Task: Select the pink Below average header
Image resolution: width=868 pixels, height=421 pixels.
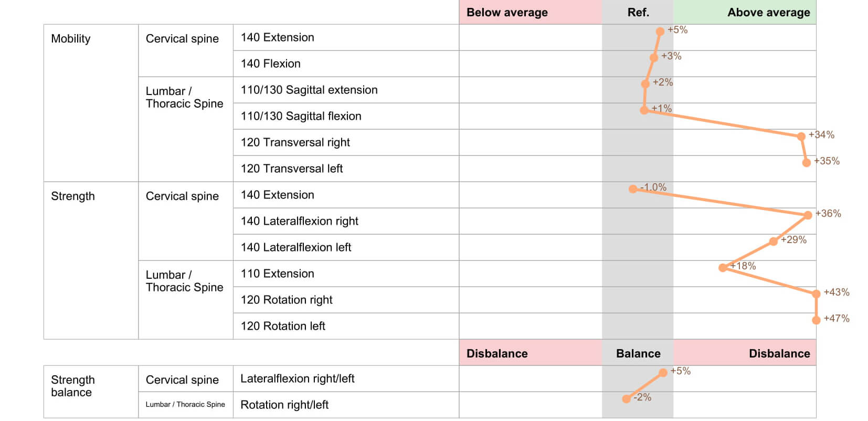Action: click(x=530, y=13)
